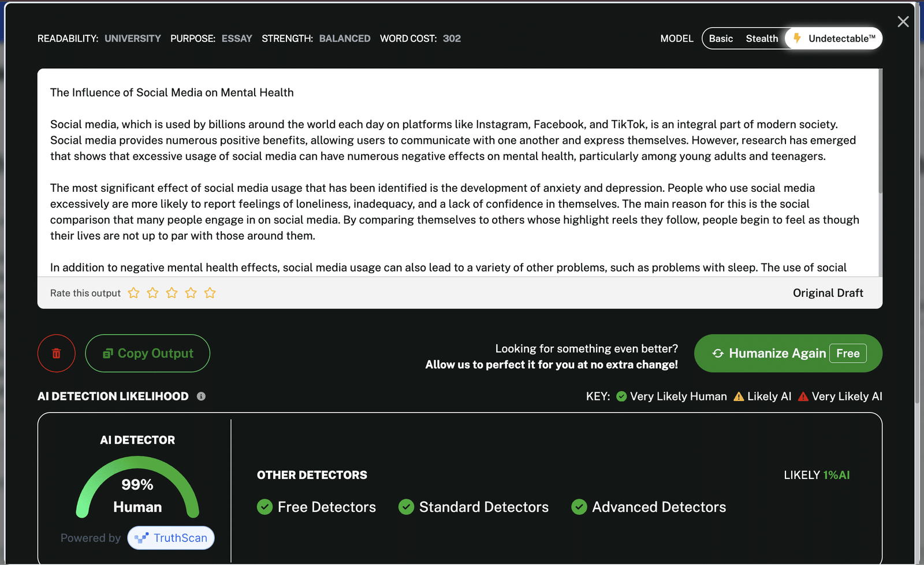Give the output three stars
The width and height of the screenshot is (924, 565).
172,293
